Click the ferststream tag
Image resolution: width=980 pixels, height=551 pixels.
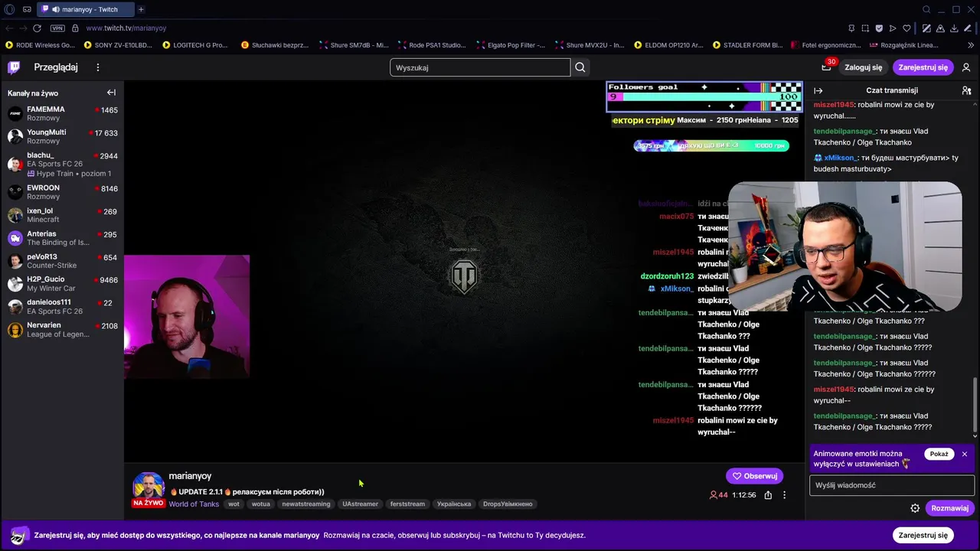(x=407, y=504)
